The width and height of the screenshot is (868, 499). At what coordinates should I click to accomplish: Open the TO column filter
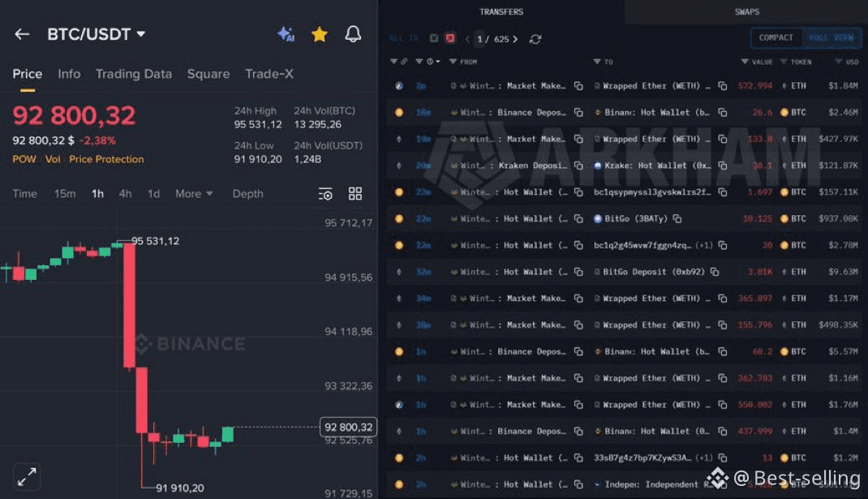[597, 62]
